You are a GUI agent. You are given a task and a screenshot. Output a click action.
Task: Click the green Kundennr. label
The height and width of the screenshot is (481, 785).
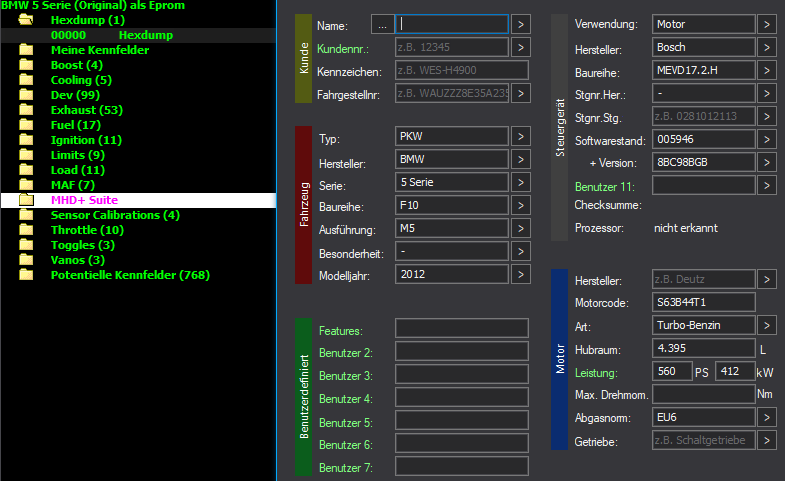343,49
